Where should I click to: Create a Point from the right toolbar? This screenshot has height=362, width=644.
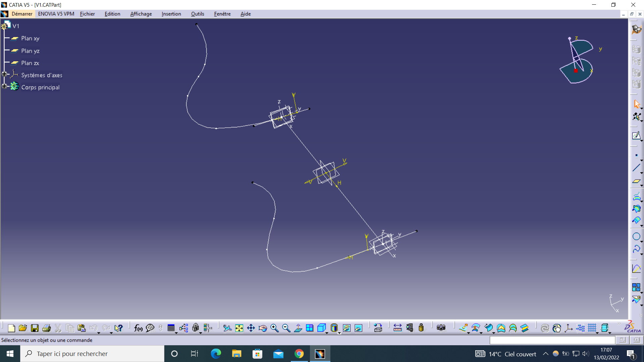click(636, 156)
